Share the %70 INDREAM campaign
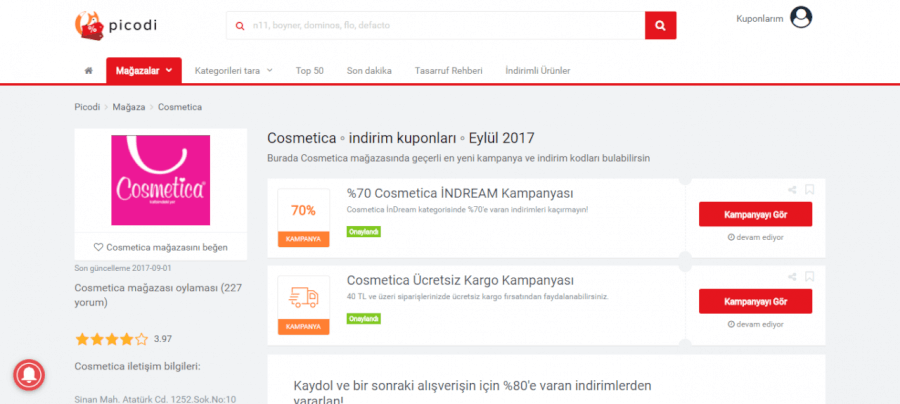The width and height of the screenshot is (900, 404). point(792,189)
